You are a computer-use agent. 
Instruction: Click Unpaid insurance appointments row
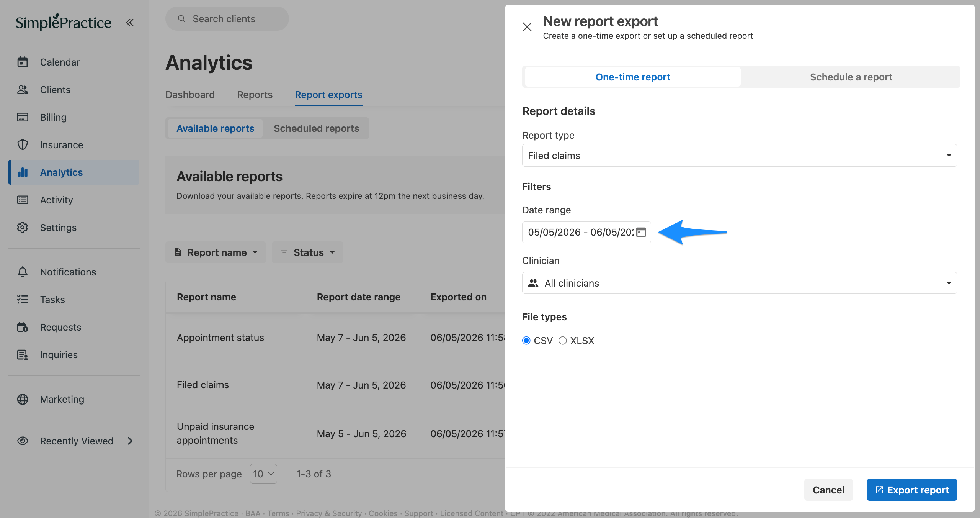335,433
